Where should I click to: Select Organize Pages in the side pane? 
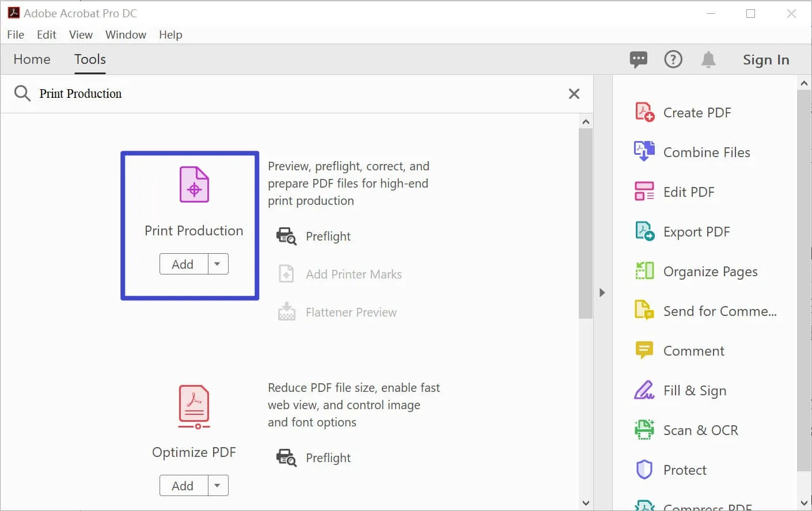[711, 272]
